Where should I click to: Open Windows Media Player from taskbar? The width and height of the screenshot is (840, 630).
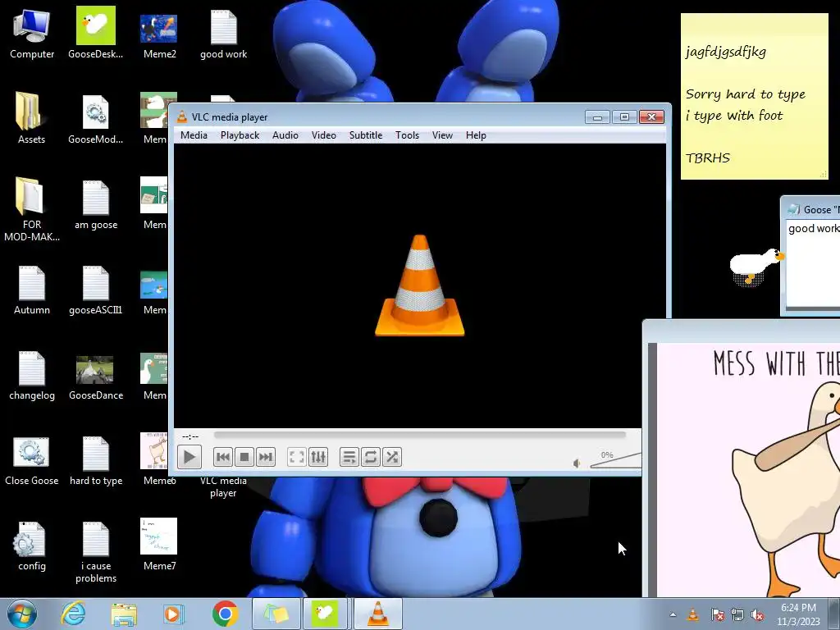pyautogui.click(x=173, y=614)
